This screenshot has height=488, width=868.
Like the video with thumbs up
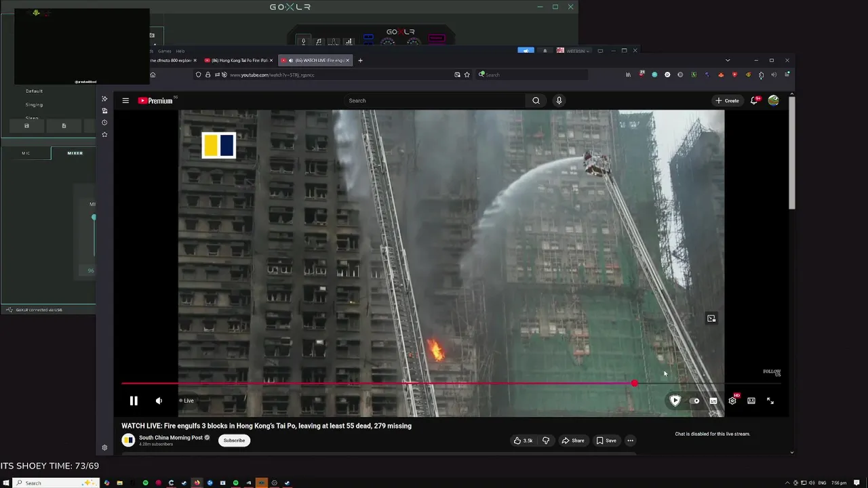point(522,441)
